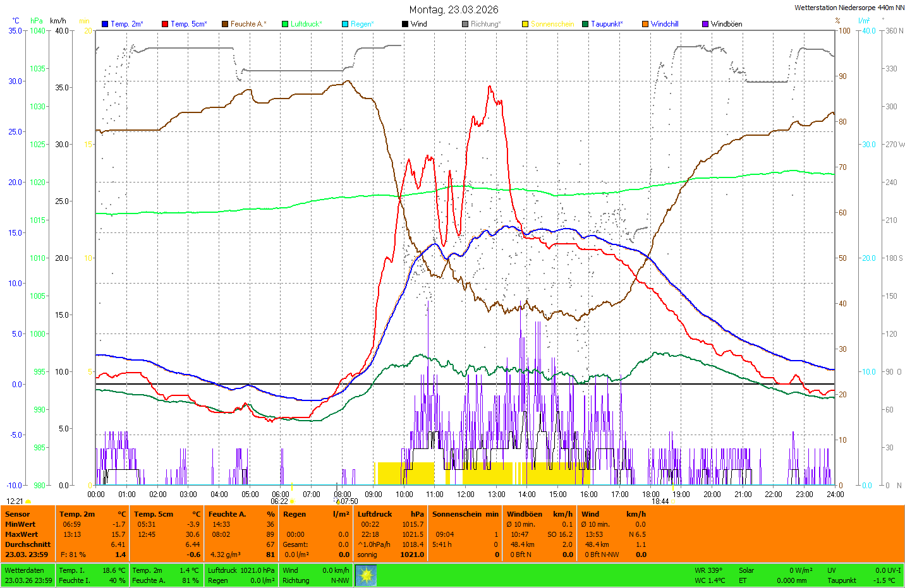
Task: Click the Taupunkt legend label
Action: 607,24
